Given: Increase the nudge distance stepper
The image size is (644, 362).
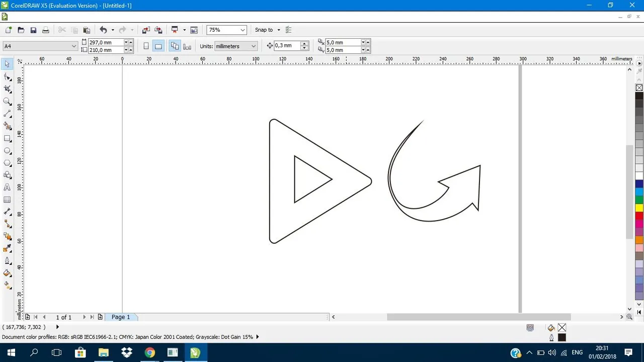Looking at the screenshot, I should (304, 44).
